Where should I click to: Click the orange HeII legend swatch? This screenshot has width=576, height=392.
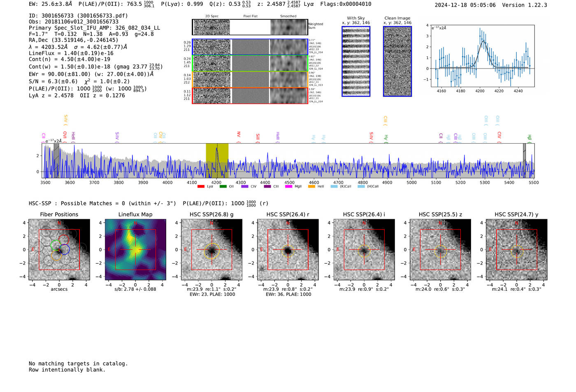coord(311,187)
